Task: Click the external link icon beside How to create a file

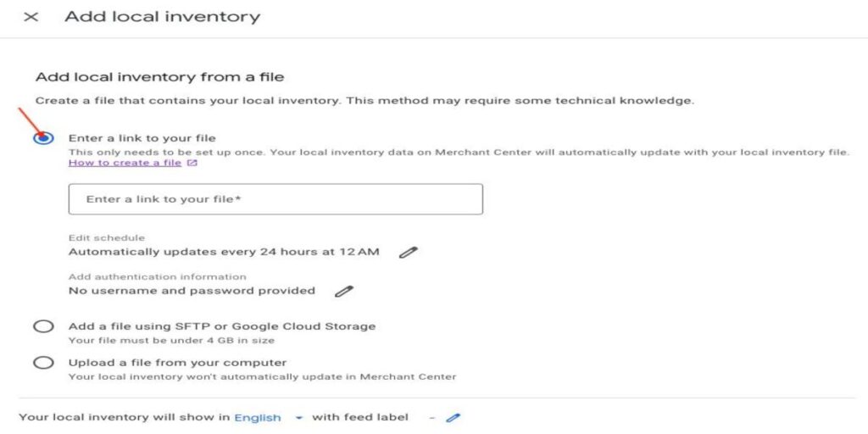Action: [192, 163]
